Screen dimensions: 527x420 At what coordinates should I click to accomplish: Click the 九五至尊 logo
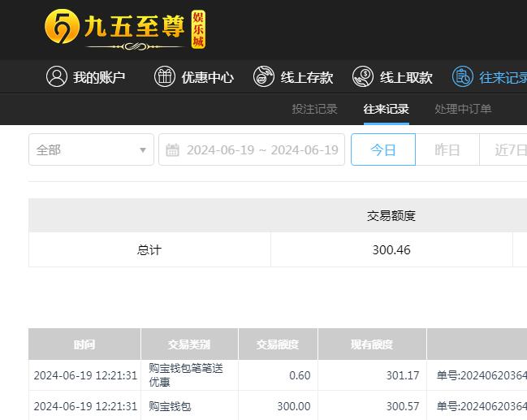coord(125,30)
